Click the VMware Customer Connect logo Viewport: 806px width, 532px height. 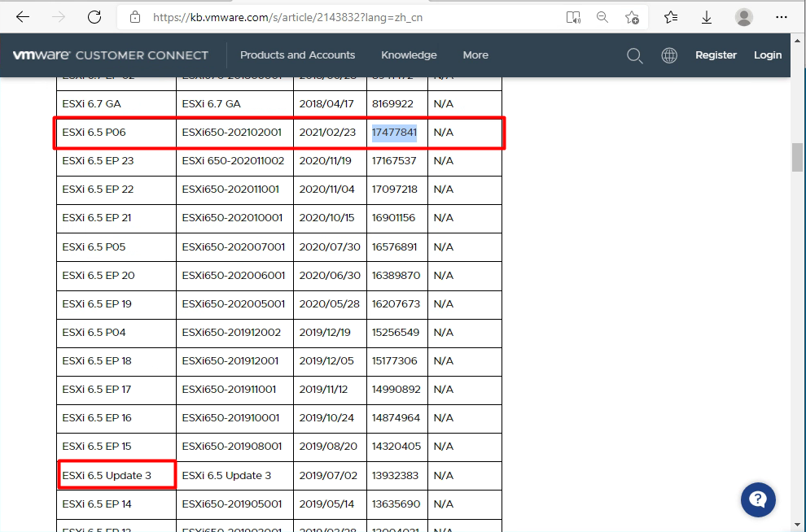[111, 55]
